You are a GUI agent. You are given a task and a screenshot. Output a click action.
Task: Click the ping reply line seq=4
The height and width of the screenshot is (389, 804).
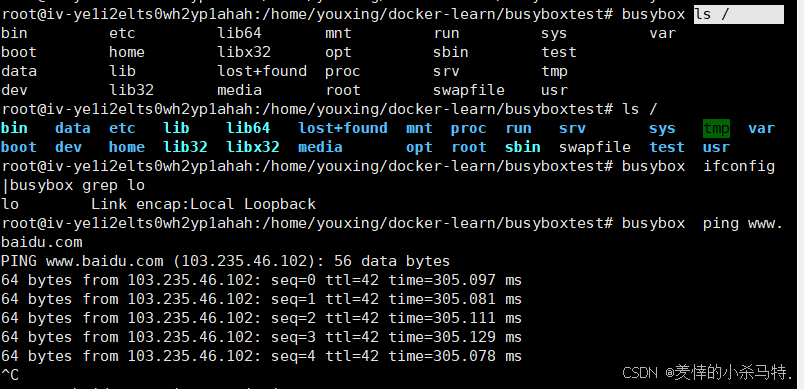[x=261, y=356]
